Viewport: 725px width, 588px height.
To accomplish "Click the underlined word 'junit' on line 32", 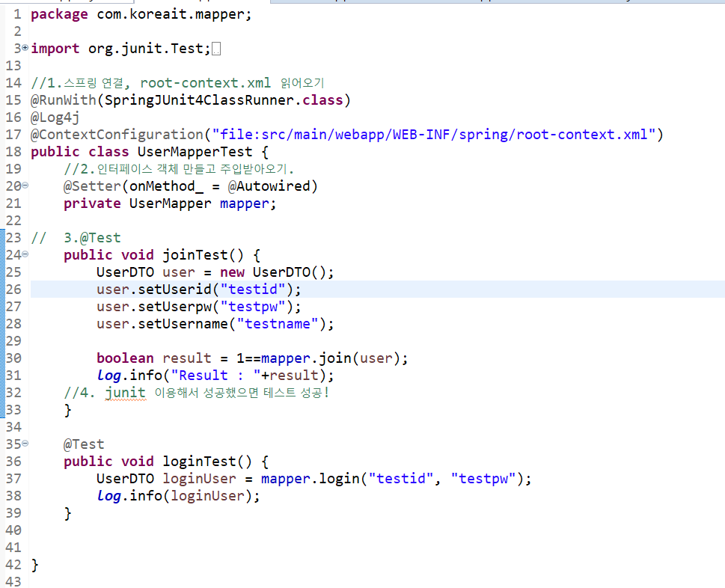I will tap(125, 393).
